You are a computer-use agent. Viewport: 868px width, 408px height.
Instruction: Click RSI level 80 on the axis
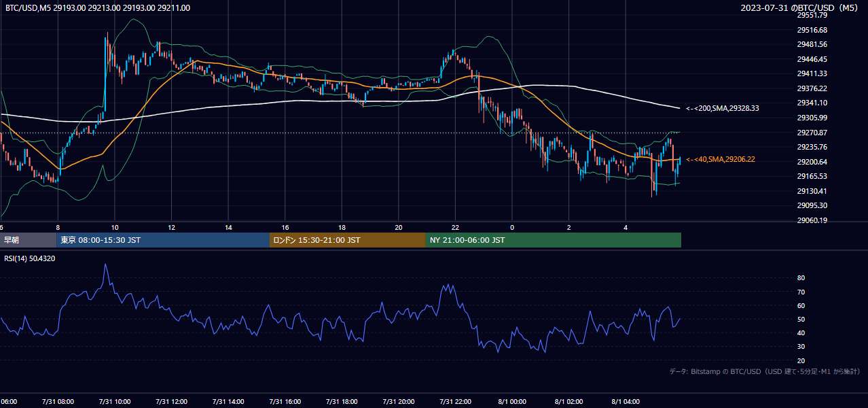tap(801, 278)
